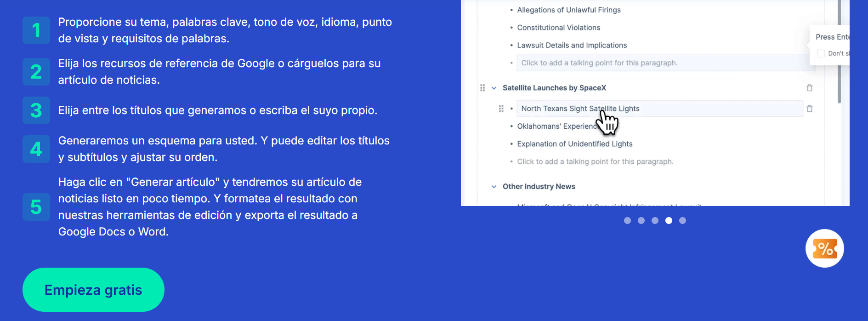Collapse the Satellite Launches by SpaceX section
Image resolution: width=868 pixels, height=321 pixels.
(x=494, y=88)
